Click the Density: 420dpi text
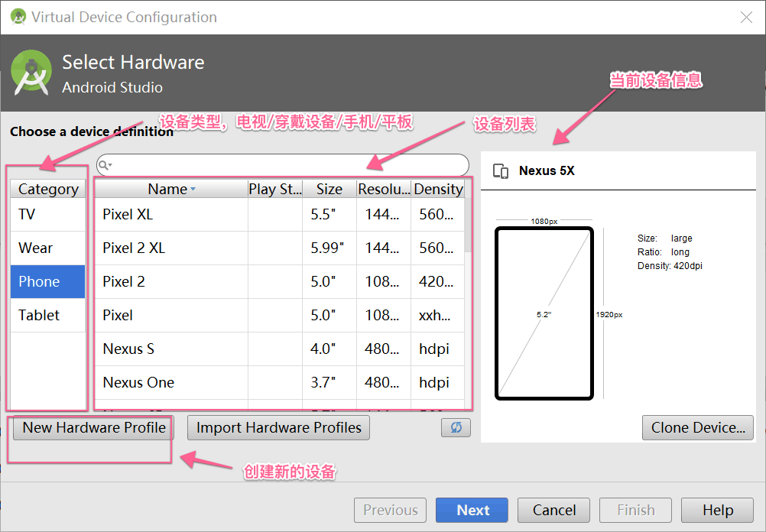 click(x=670, y=266)
